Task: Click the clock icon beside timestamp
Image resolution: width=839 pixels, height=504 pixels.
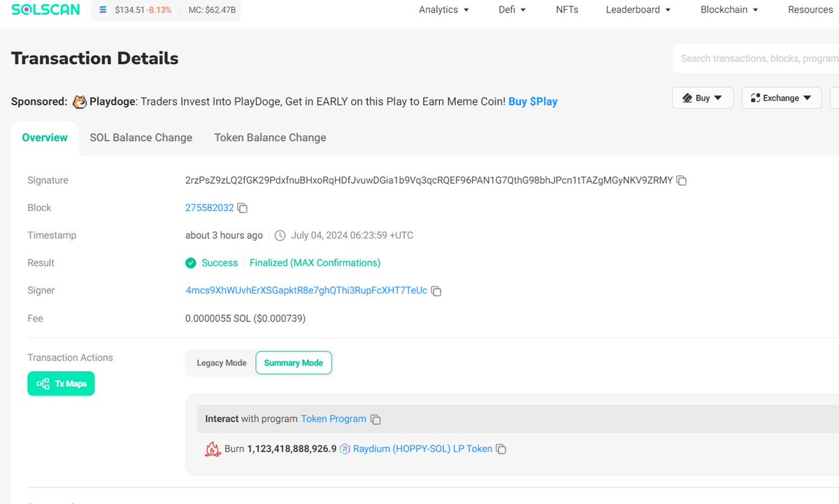Action: coord(280,236)
